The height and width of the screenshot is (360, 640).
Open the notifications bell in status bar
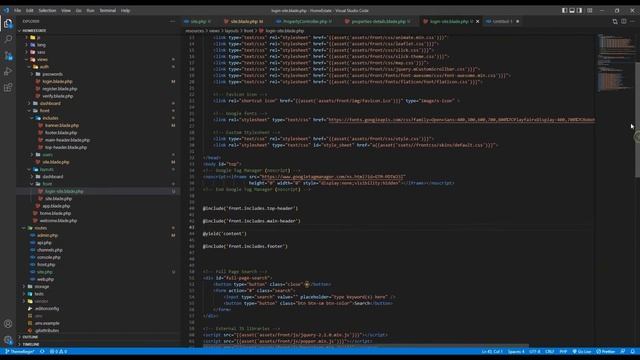click(632, 351)
